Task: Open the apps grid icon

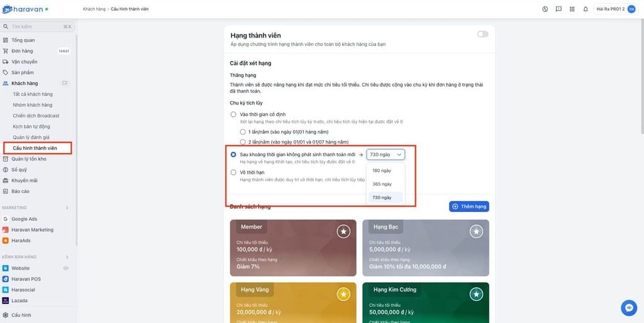Action: (x=572, y=9)
